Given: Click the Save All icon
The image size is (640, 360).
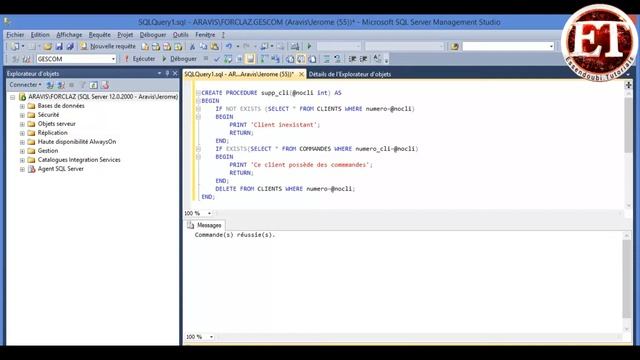Looking at the screenshot, I should [70, 47].
